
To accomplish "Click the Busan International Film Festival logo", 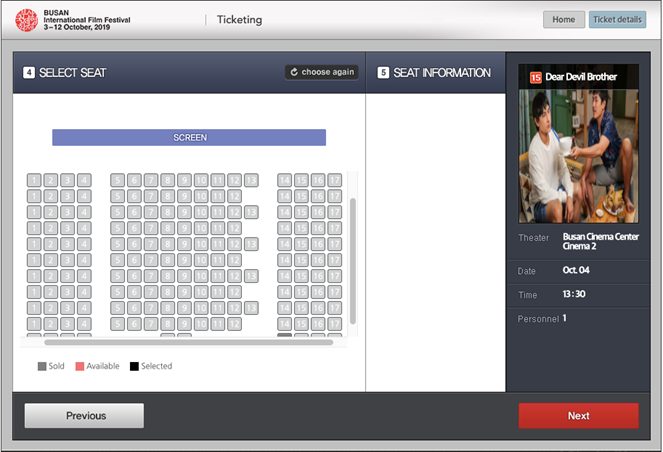I will (x=27, y=19).
